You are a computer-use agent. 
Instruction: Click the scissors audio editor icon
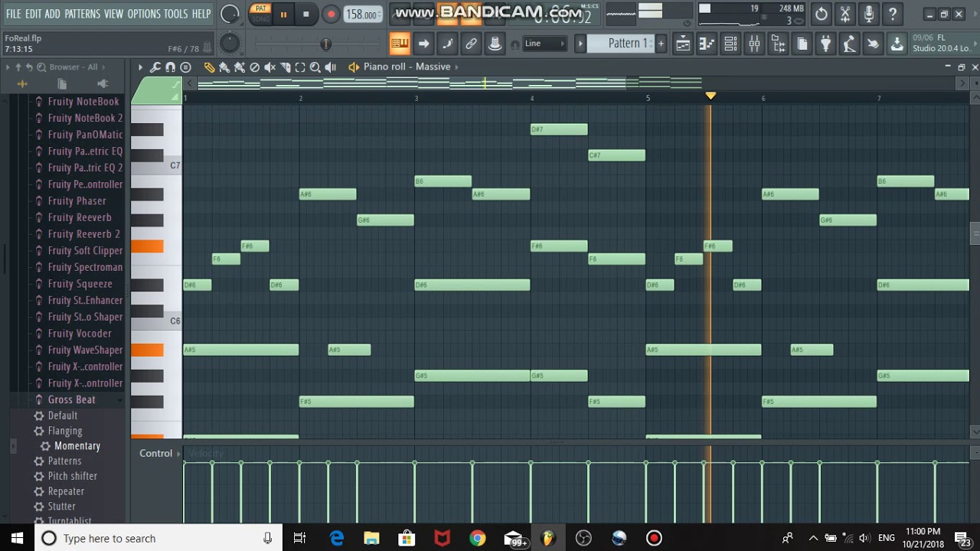pos(845,14)
